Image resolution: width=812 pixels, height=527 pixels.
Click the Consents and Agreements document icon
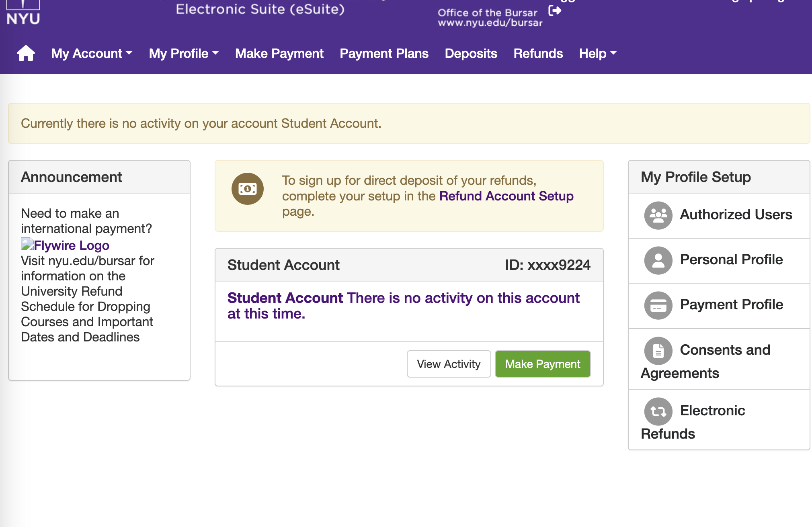click(658, 351)
